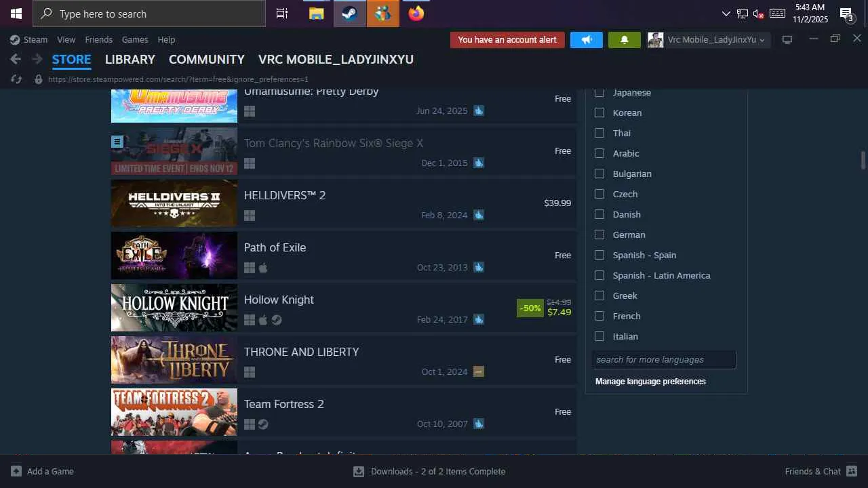Open the green bell notifications button

[x=625, y=40]
